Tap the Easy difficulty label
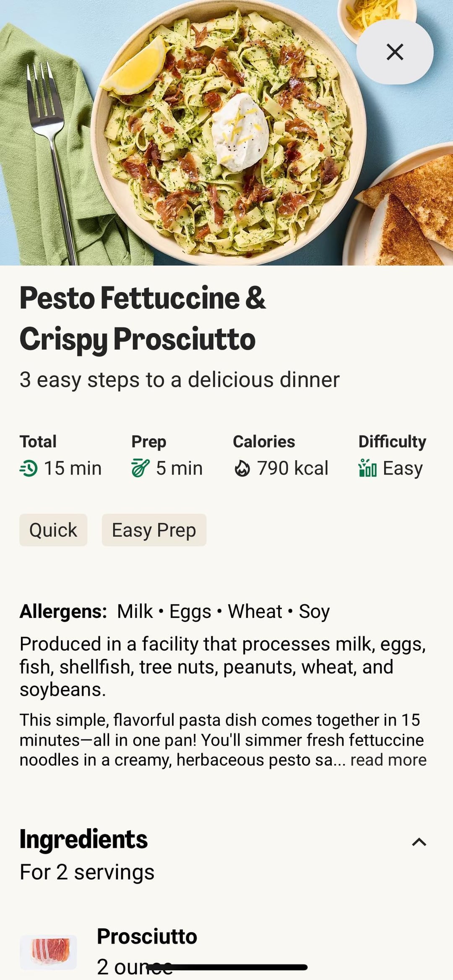 [x=403, y=468]
